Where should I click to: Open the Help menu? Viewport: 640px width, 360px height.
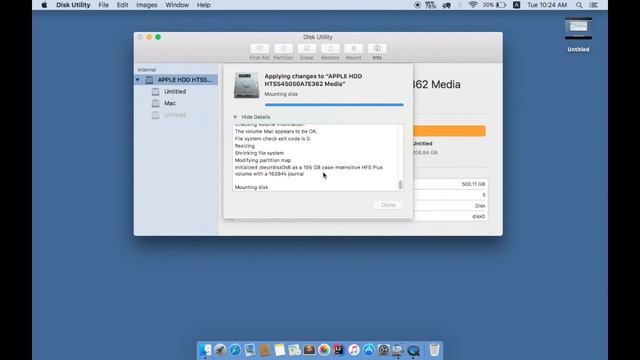point(204,5)
